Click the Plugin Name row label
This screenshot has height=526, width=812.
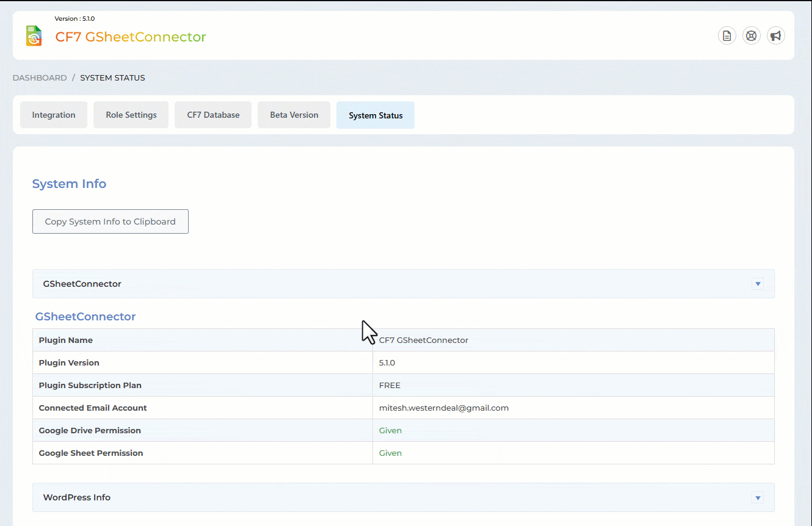click(66, 340)
